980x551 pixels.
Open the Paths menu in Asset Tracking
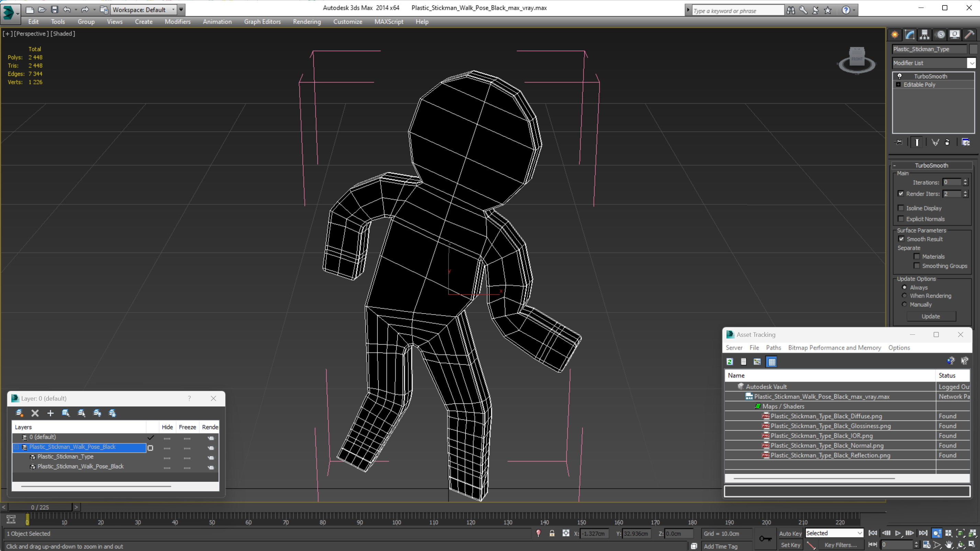773,347
